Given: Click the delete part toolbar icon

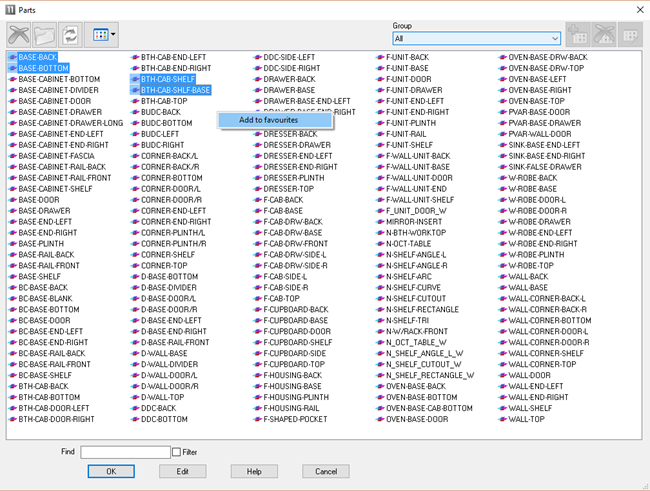Looking at the screenshot, I should 18,34.
